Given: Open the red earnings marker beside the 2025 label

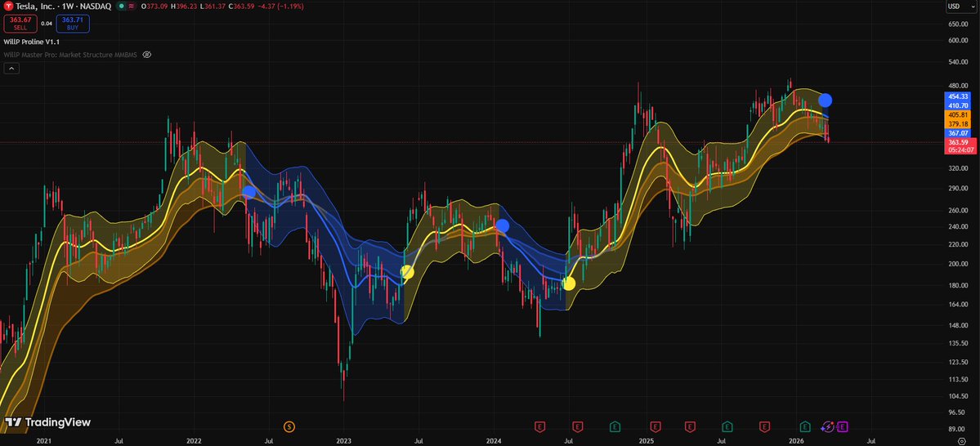Looking at the screenshot, I should 655,426.
